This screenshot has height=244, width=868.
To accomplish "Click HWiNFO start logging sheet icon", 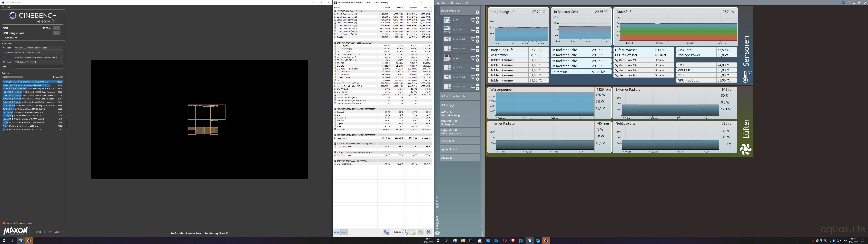I will coord(413,232).
